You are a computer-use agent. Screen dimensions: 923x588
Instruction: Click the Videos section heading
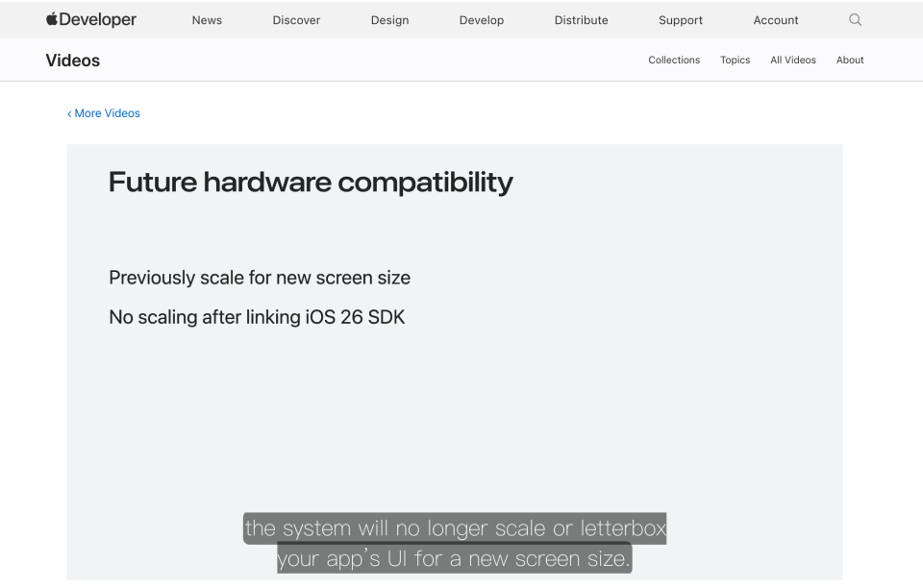(x=73, y=61)
